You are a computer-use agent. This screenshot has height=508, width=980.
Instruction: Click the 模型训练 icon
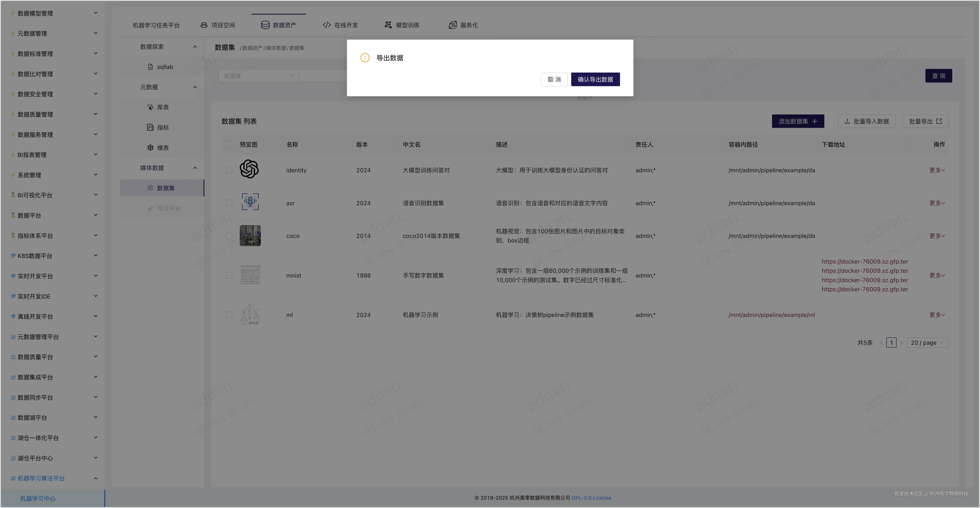point(388,25)
